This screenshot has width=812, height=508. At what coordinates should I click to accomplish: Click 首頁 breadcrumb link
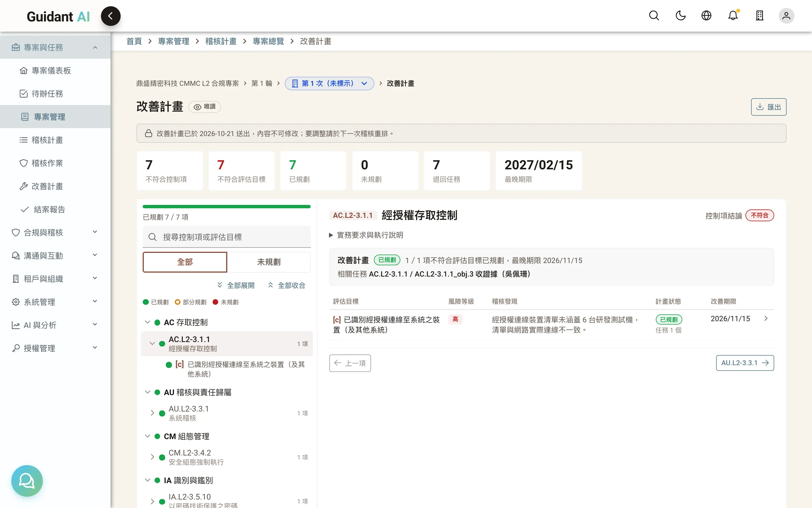tap(134, 41)
